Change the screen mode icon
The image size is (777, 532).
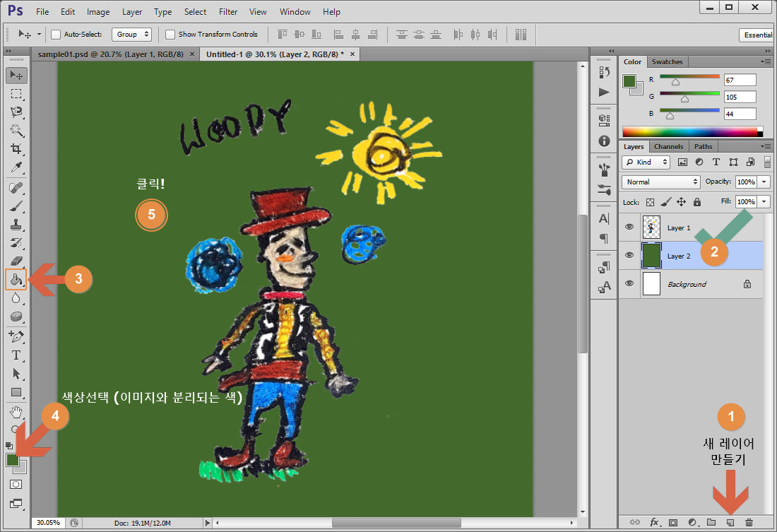(16, 504)
